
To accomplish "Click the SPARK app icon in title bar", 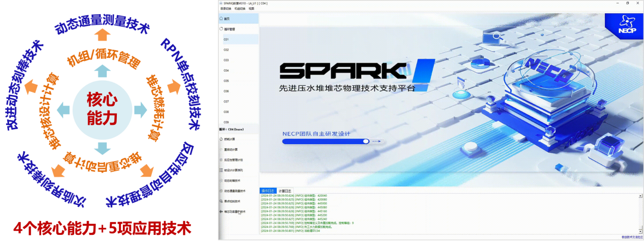I will click(x=221, y=3).
